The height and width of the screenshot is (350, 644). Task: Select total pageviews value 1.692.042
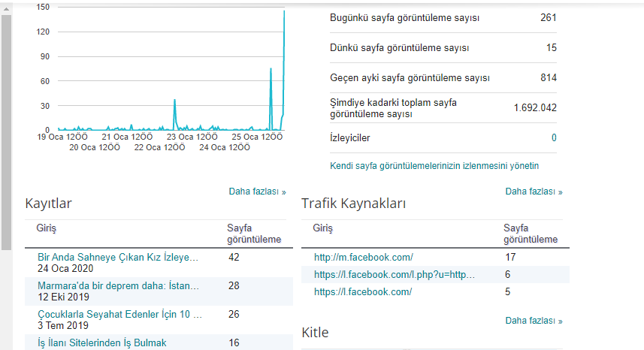tap(535, 108)
